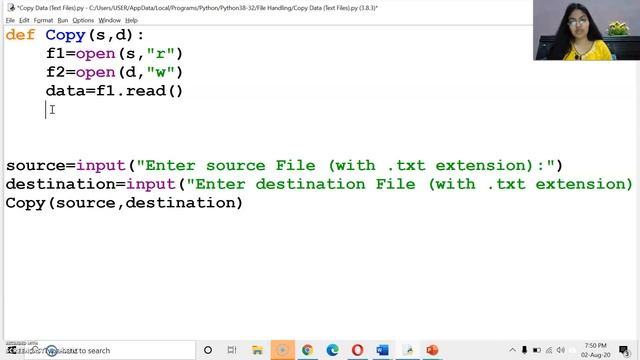Open Microsoft Edge from the taskbar
Screen dimensions: 640x360
tap(332, 350)
